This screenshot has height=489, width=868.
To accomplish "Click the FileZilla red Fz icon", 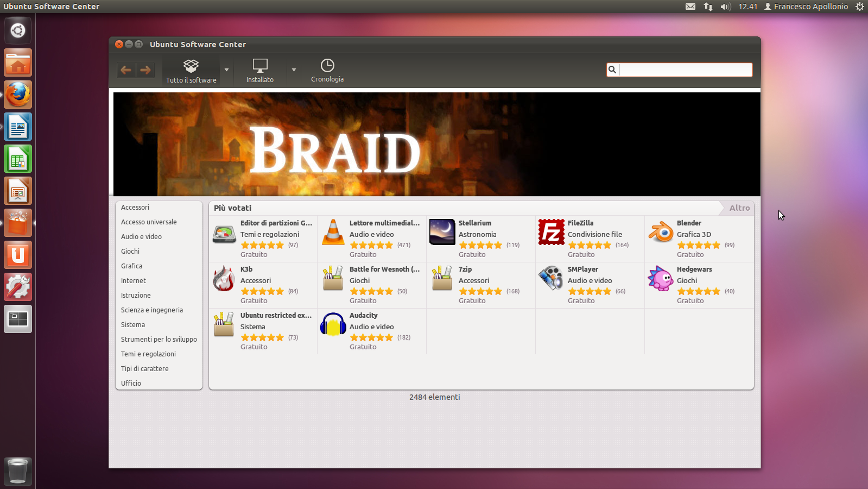I will [x=552, y=232].
